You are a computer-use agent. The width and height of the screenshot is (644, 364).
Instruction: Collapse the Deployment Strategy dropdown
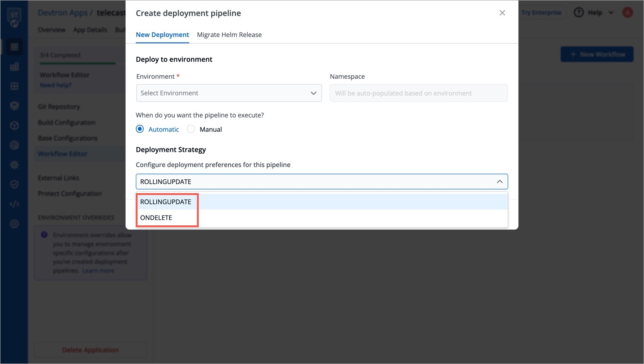(500, 182)
